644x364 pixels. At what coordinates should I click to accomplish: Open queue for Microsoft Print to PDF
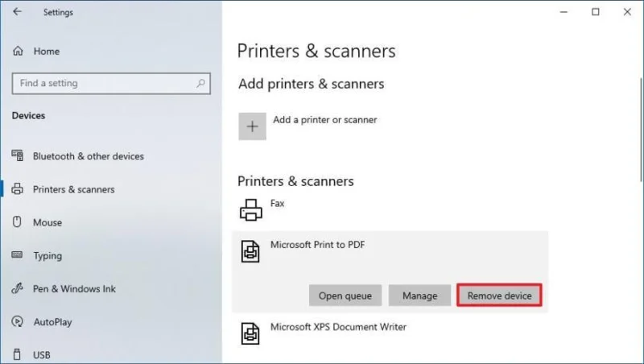(x=345, y=296)
